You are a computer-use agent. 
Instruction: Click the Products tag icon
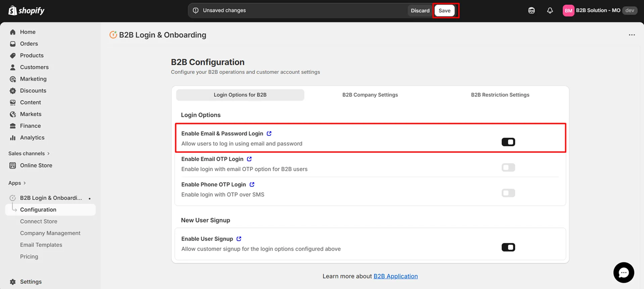click(13, 55)
